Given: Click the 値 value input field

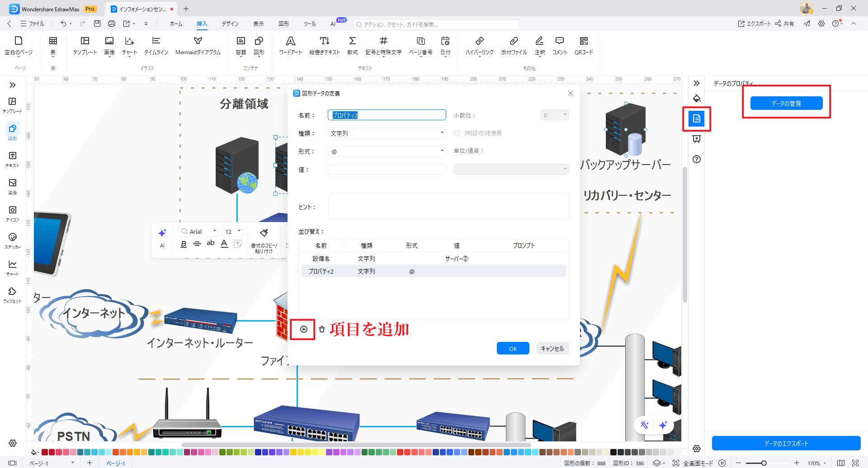Looking at the screenshot, I should (387, 170).
